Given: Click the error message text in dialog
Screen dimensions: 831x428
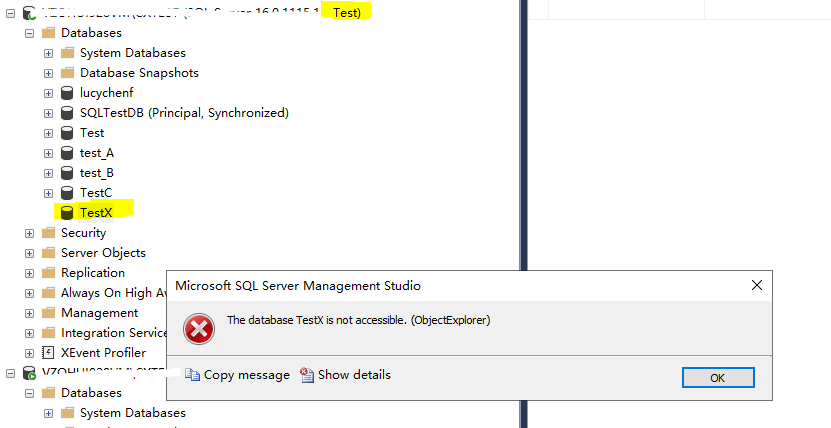Looking at the screenshot, I should pos(359,320).
